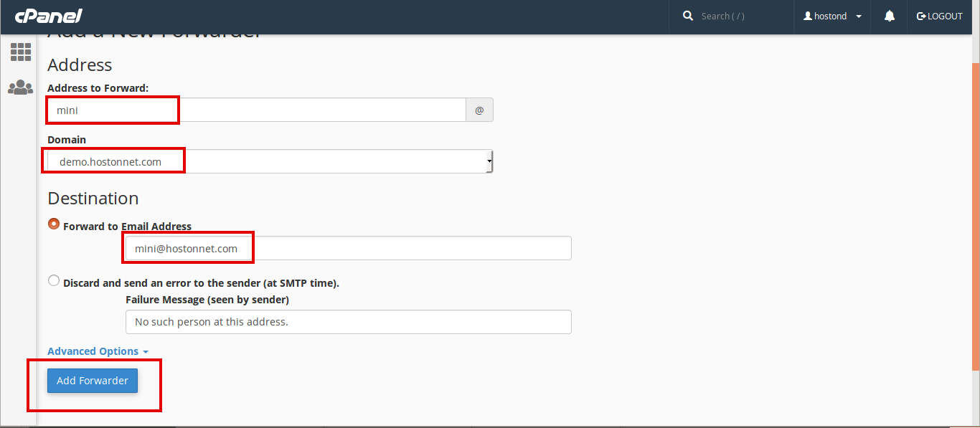Screen dimensions: 980x428
Task: Click the logout arrow icon
Action: 921,16
